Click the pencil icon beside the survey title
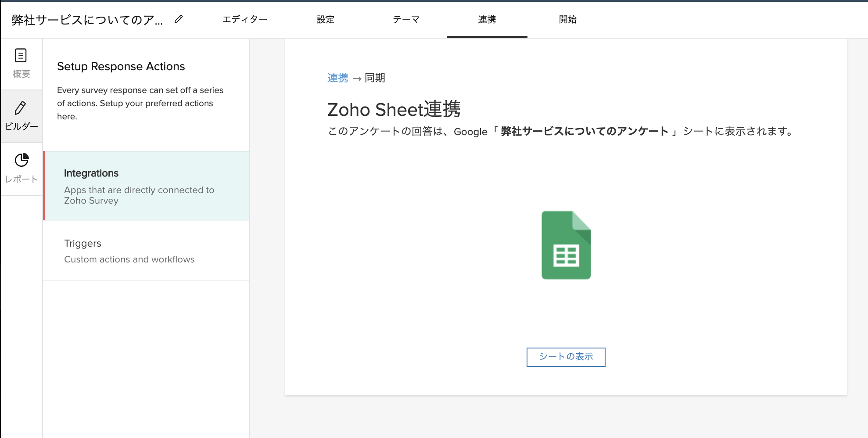Screen dimensions: 868x438 (179, 19)
